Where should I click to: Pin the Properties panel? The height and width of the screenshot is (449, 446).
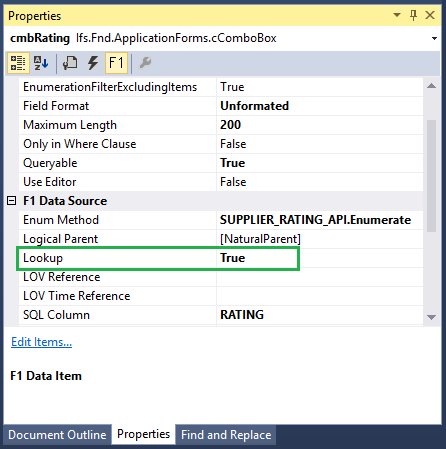[x=413, y=15]
